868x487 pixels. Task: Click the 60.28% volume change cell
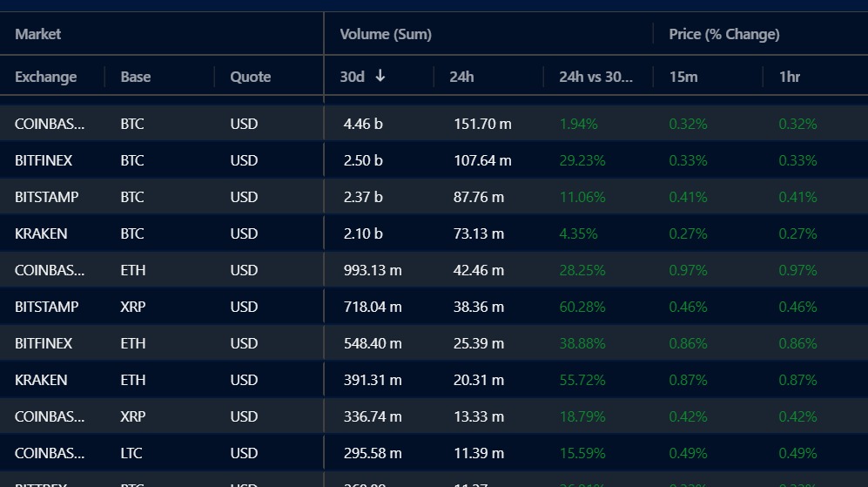click(x=582, y=307)
